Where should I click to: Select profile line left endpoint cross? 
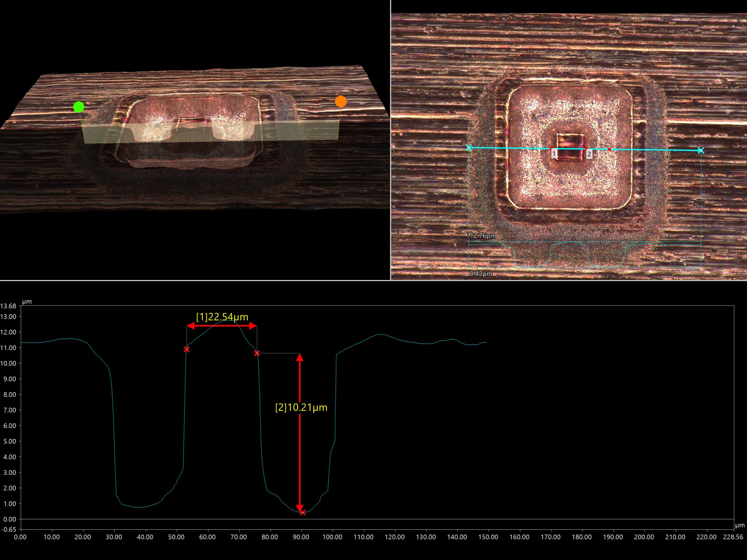pos(469,148)
